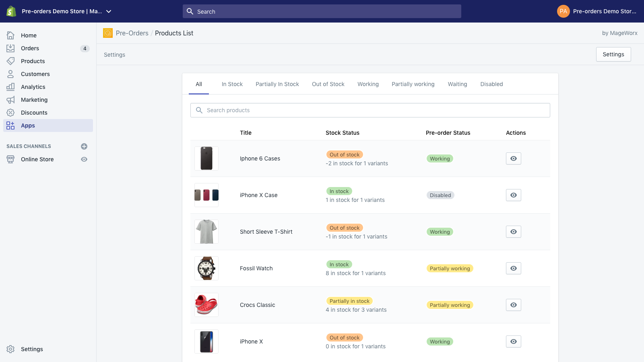
Task: Preview Fossil Watch with eye button
Action: pyautogui.click(x=514, y=268)
